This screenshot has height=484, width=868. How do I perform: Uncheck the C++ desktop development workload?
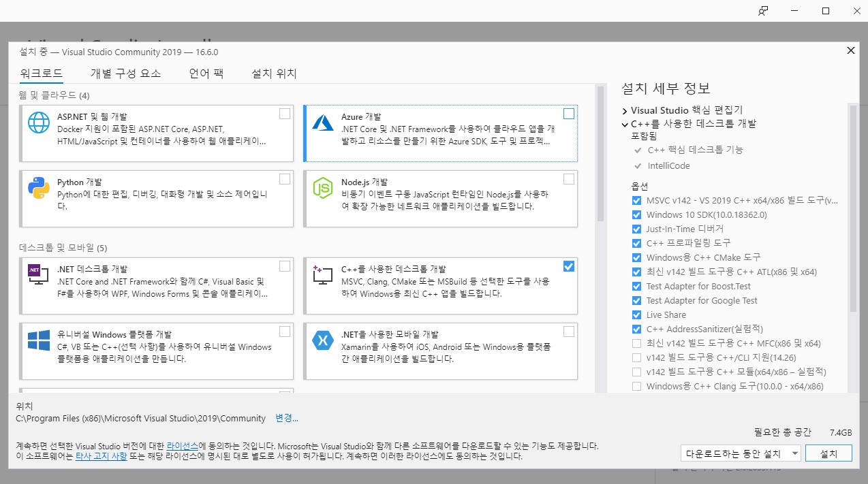coord(569,266)
